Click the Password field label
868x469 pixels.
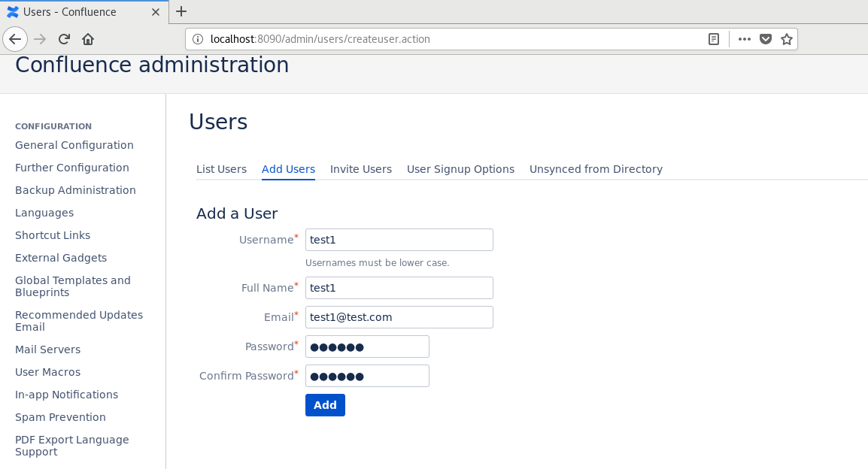(269, 346)
